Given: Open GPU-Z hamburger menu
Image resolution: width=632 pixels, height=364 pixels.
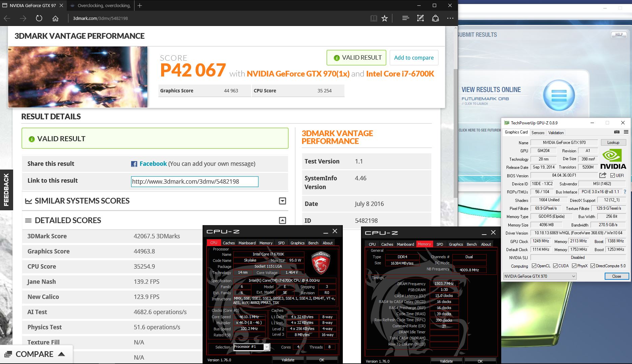Looking at the screenshot, I should [x=626, y=132].
